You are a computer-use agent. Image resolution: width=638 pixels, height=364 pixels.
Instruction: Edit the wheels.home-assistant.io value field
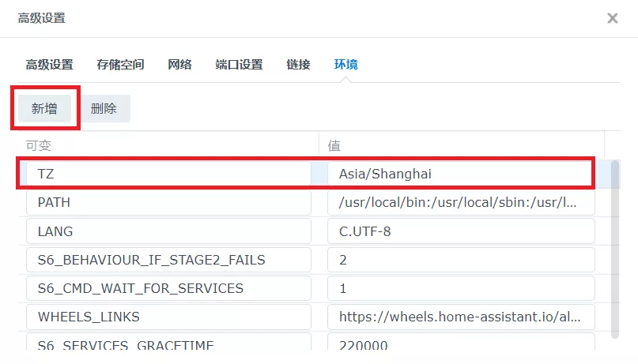(x=461, y=317)
